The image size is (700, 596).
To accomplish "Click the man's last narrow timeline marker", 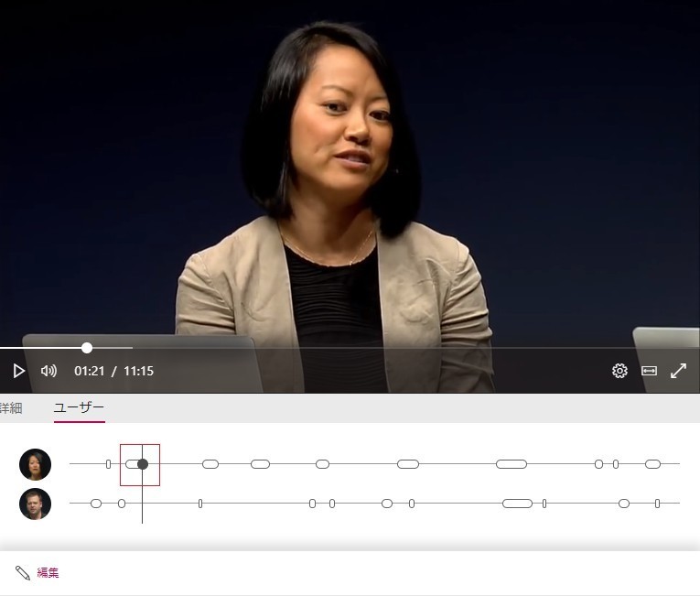I will click(x=657, y=504).
